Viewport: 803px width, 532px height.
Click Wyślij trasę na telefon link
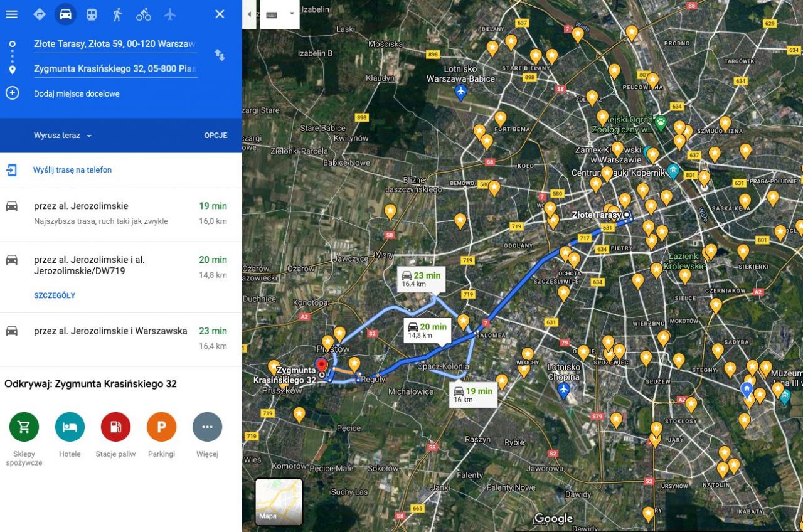pyautogui.click(x=72, y=169)
